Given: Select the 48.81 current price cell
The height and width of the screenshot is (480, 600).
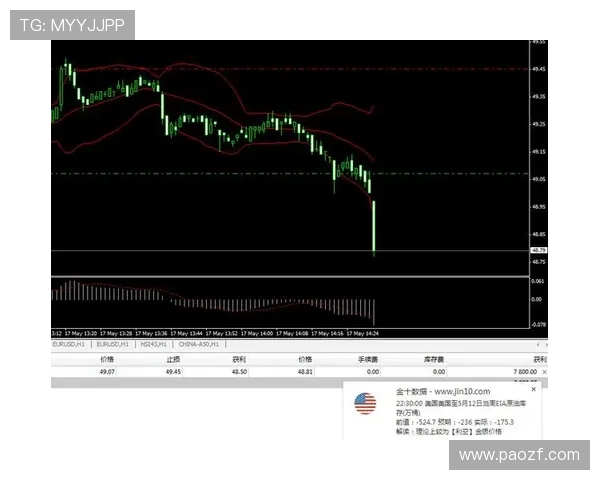Looking at the screenshot, I should [x=305, y=371].
